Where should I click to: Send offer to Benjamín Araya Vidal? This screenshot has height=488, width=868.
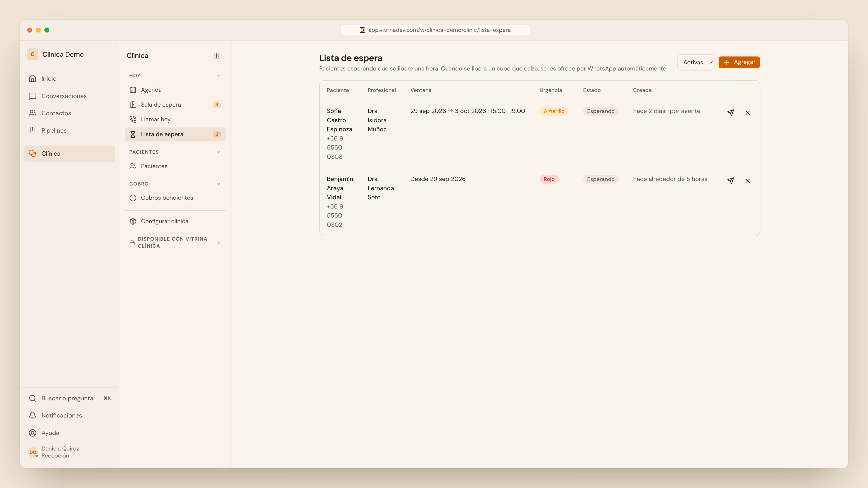pos(731,181)
